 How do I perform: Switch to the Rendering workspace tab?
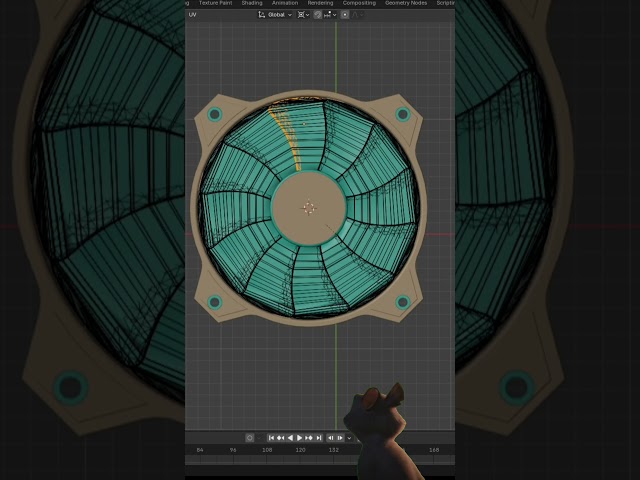point(320,3)
